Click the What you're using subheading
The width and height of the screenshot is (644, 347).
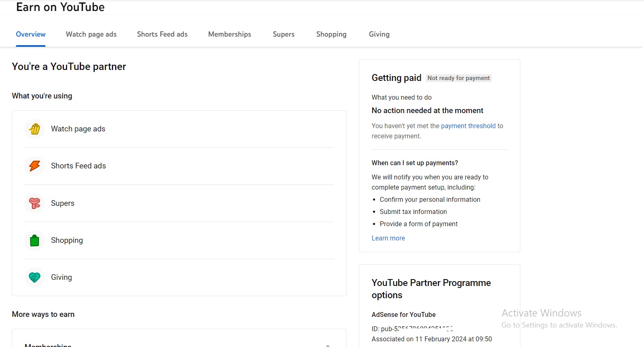pos(42,96)
